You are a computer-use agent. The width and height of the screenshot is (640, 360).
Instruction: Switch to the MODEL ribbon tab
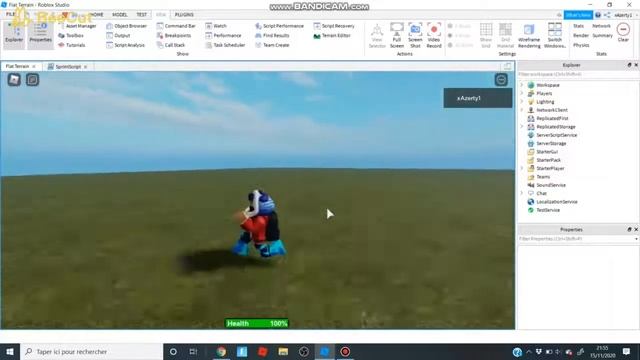(x=120, y=15)
